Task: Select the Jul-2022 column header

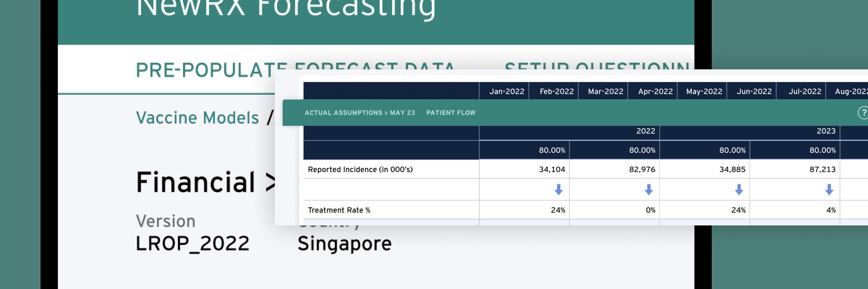Action: pyautogui.click(x=801, y=91)
